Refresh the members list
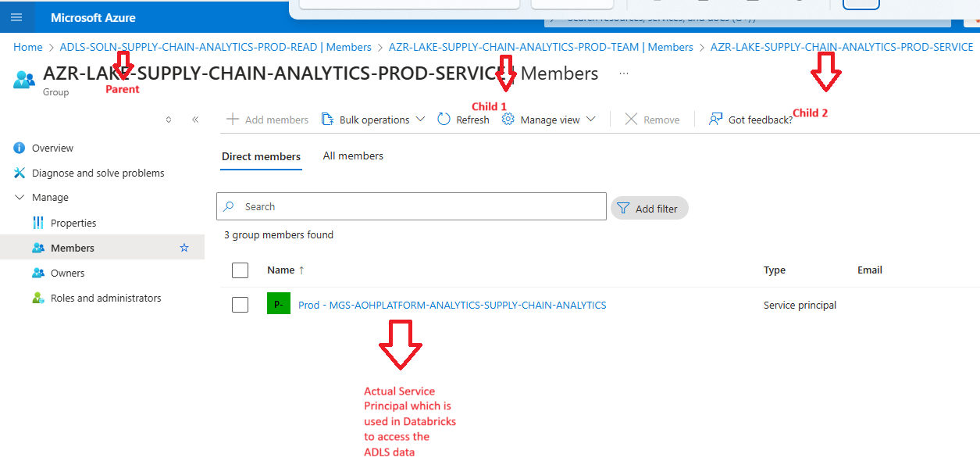 (x=463, y=120)
